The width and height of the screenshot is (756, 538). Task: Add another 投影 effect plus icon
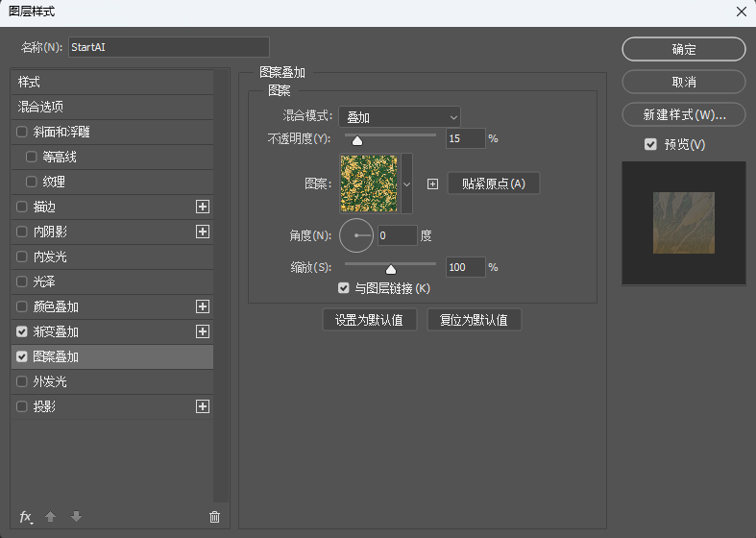[203, 406]
